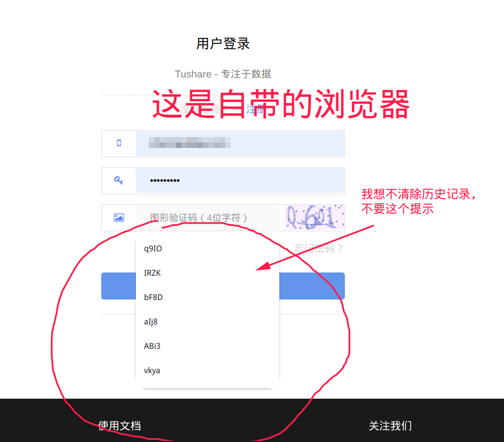Click the 关注我们 follow us link
The image size is (504, 442).
coord(390,426)
